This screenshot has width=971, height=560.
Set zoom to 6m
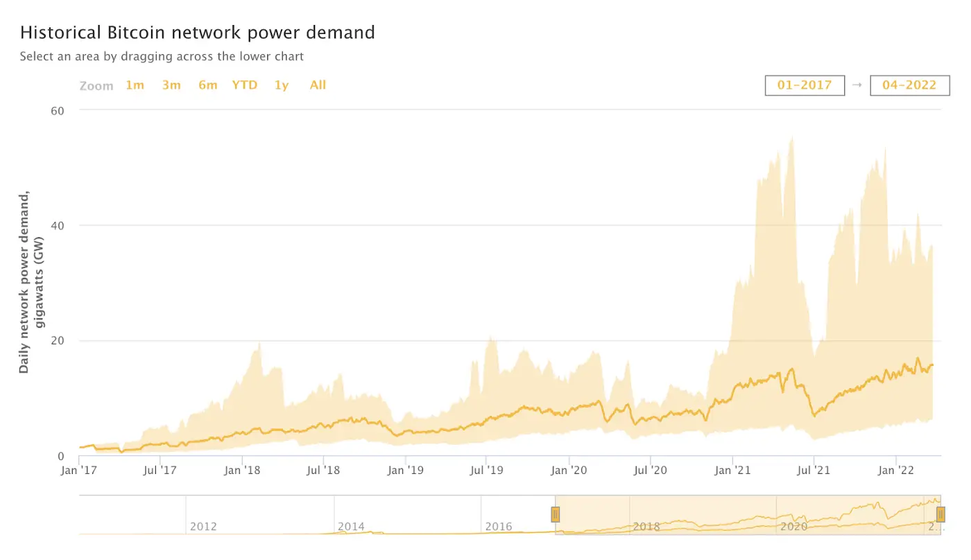click(x=208, y=85)
